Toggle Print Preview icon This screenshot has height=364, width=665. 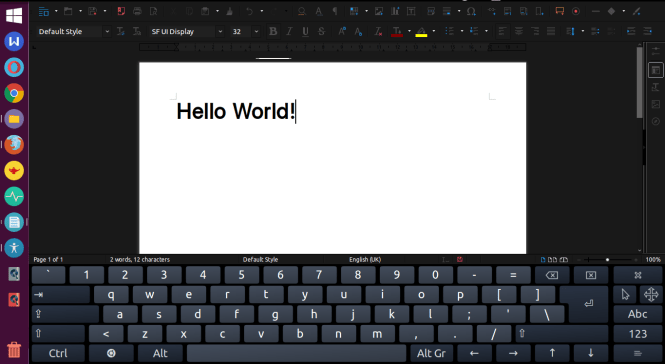click(154, 11)
